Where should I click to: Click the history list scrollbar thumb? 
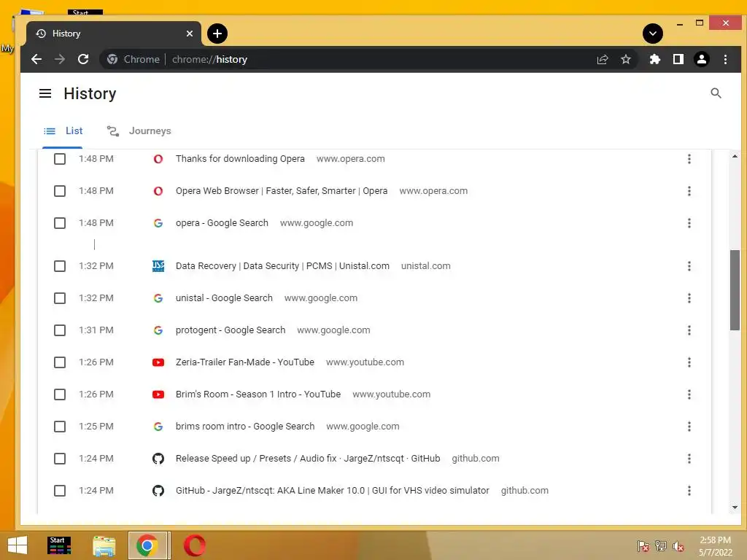(x=735, y=289)
